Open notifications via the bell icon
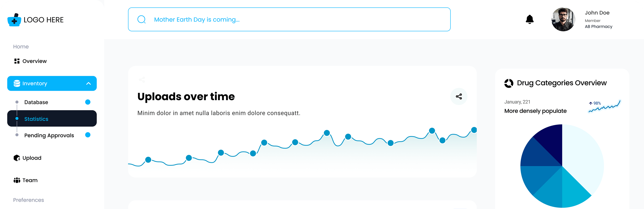644x209 pixels. 530,19
